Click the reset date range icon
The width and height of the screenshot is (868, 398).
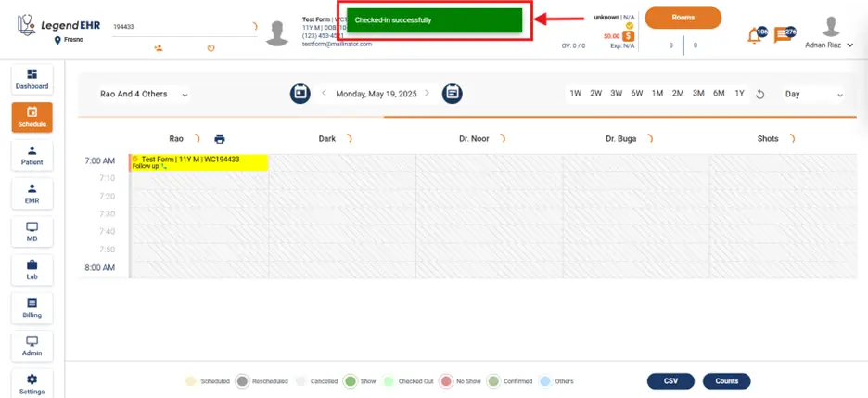(760, 94)
